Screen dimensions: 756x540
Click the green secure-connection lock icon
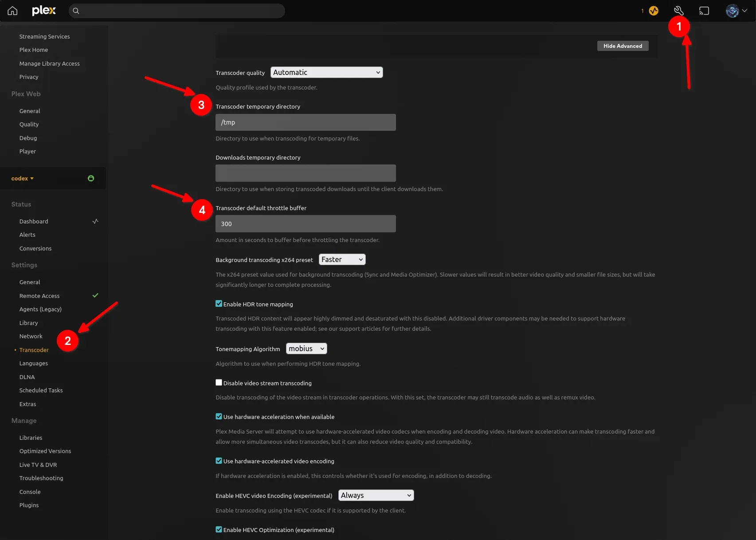tap(91, 178)
